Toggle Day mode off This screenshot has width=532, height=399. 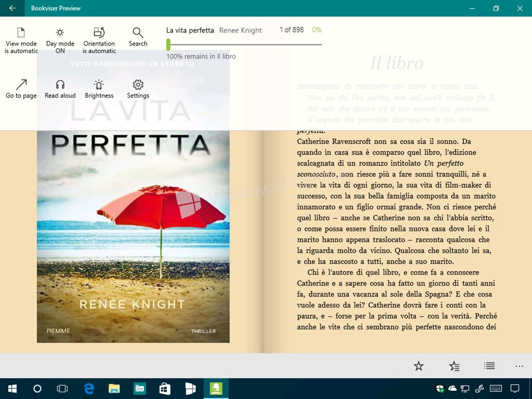(x=60, y=40)
